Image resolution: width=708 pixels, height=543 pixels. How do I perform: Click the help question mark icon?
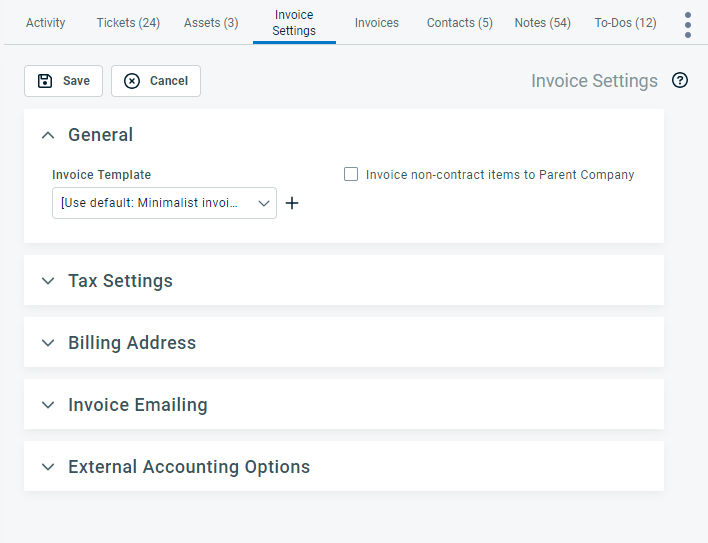[680, 80]
